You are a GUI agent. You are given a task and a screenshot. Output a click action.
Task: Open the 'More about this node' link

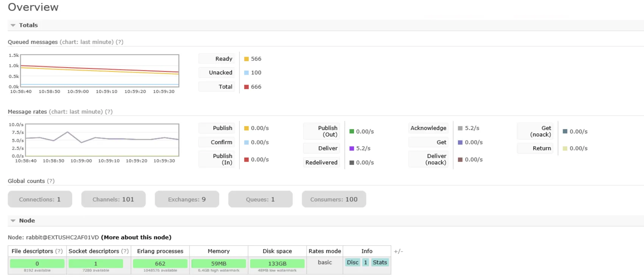click(x=136, y=237)
